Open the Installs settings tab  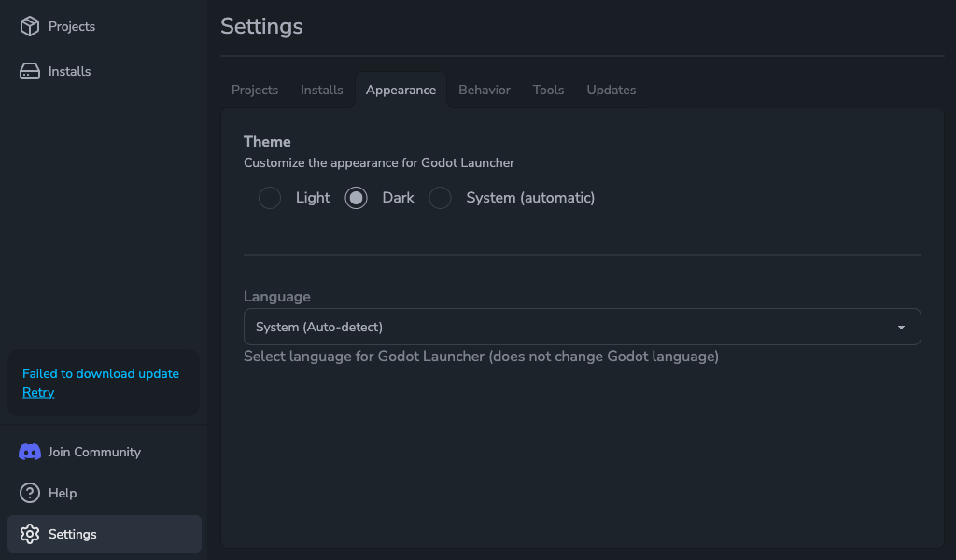point(322,90)
